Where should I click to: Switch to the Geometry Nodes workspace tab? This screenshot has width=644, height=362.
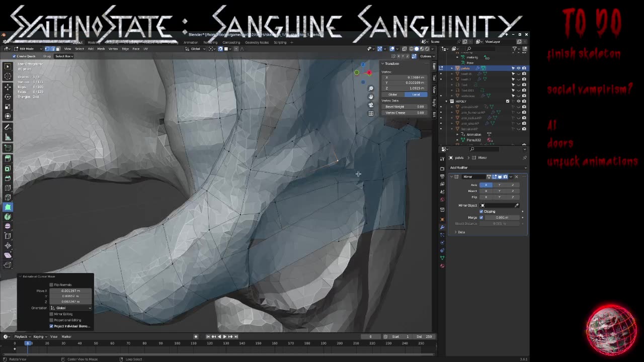point(257,42)
